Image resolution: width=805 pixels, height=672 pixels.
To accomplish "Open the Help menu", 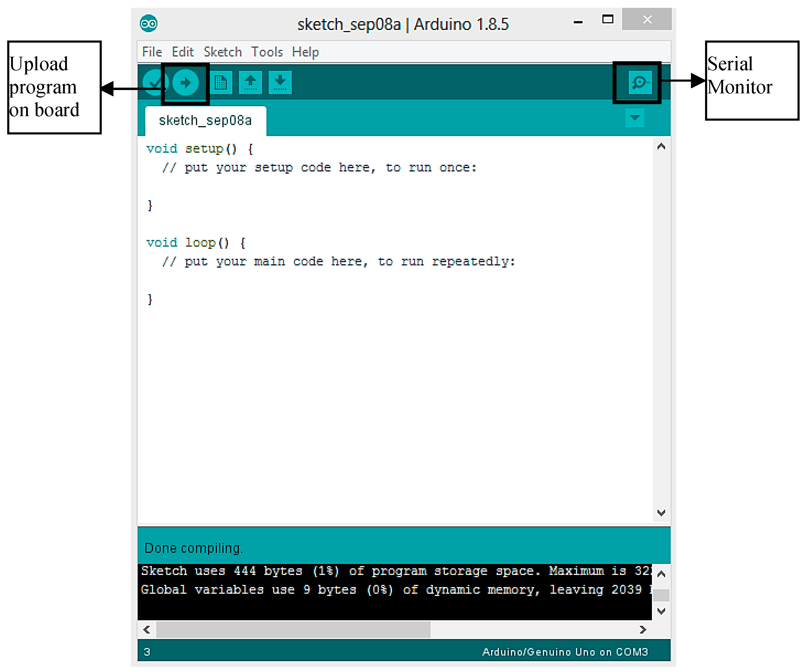I will pyautogui.click(x=305, y=52).
